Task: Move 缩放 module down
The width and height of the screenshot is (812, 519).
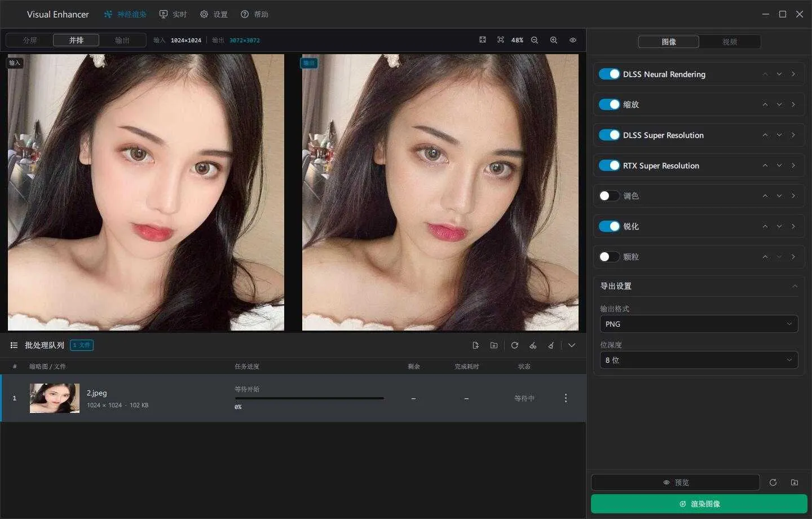Action: pyautogui.click(x=779, y=104)
